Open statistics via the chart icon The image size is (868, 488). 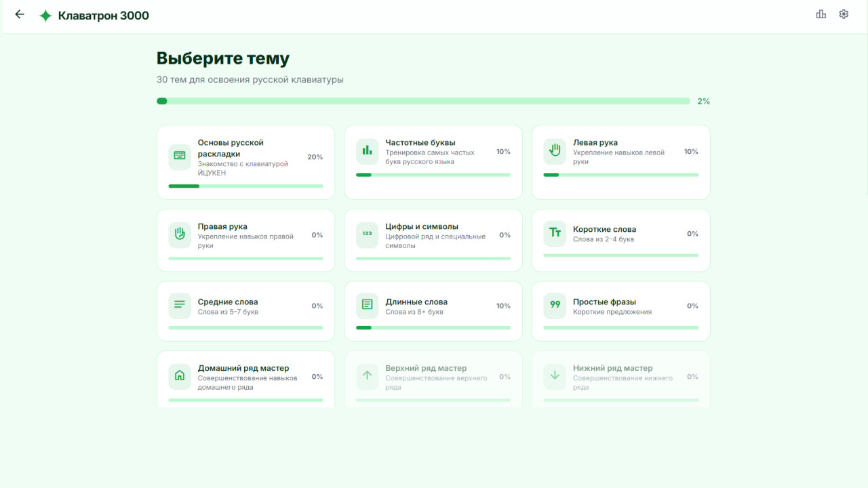click(x=821, y=14)
